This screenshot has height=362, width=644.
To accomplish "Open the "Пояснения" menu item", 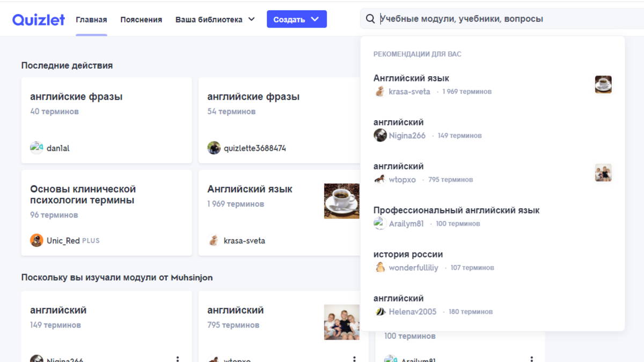I will coord(141,19).
